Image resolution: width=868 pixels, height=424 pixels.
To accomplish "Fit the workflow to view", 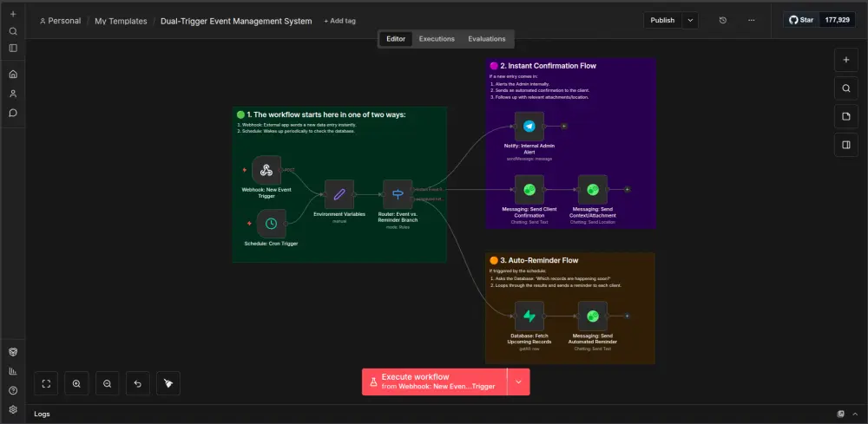I will pos(46,383).
